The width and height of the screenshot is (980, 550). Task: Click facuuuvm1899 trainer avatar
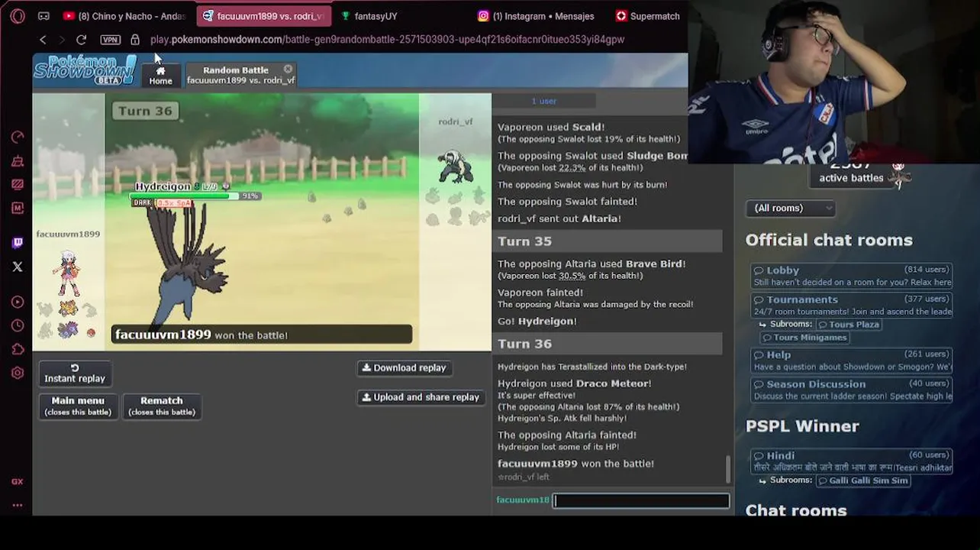pyautogui.click(x=68, y=273)
